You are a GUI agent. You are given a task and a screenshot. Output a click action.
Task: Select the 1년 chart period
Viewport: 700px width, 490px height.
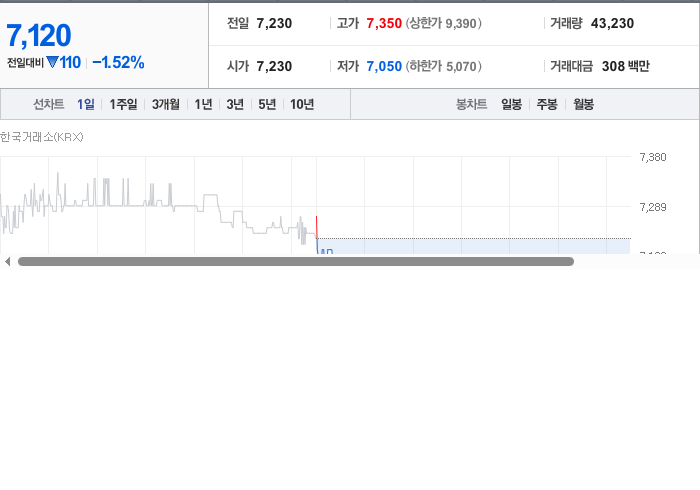tap(203, 104)
